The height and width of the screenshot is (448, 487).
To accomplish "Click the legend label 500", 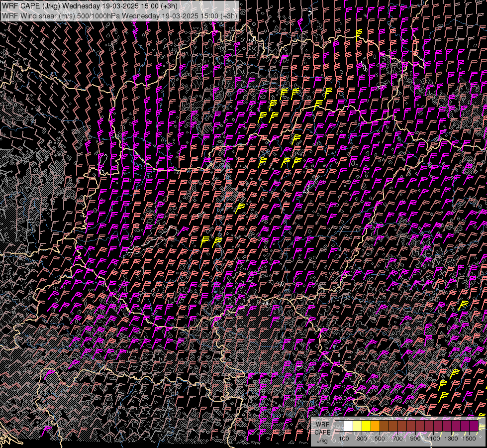I will coord(380,439).
